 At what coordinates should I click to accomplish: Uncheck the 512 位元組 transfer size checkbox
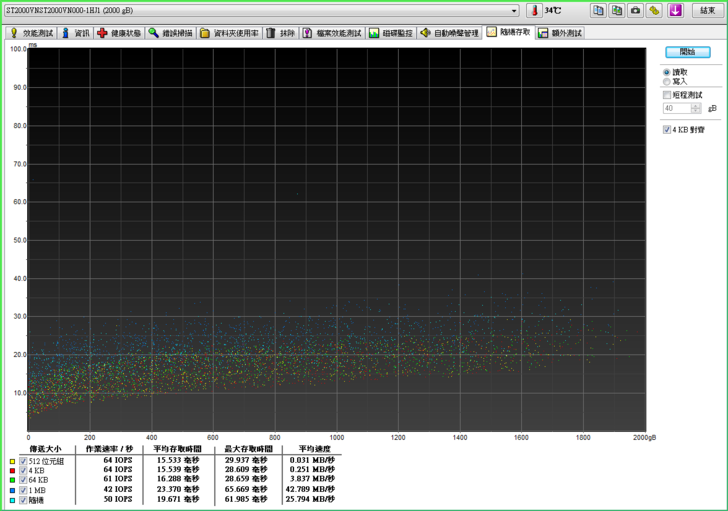click(x=23, y=461)
